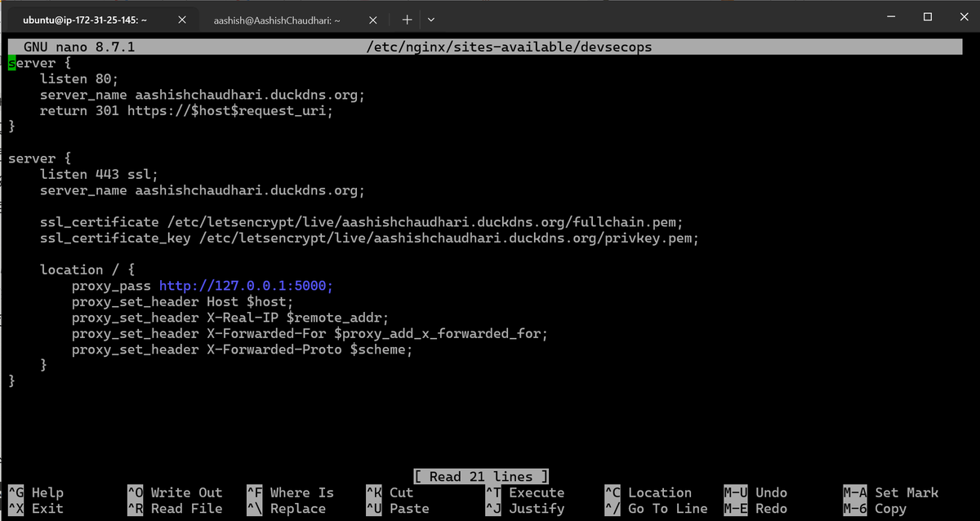Click the ^/ Go To Line shortcut
The width and height of the screenshot is (980, 521).
pos(657,509)
